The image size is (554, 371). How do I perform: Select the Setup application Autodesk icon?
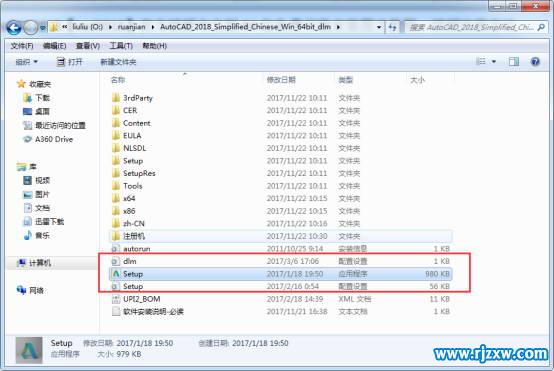click(116, 274)
